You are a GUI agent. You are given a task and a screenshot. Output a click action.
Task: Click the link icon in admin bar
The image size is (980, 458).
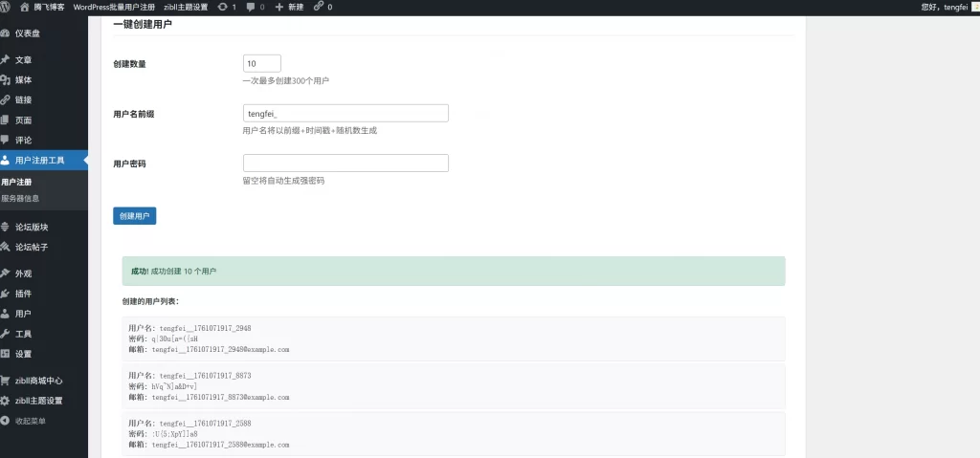[x=323, y=7]
